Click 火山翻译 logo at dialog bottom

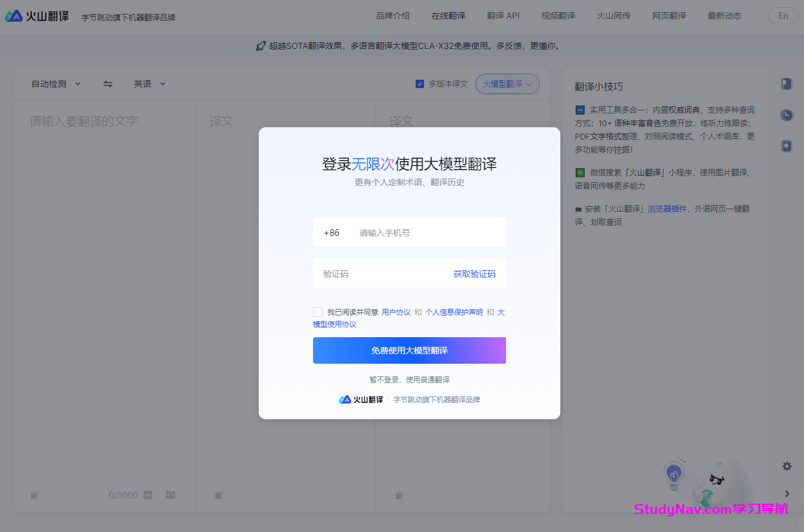click(361, 399)
